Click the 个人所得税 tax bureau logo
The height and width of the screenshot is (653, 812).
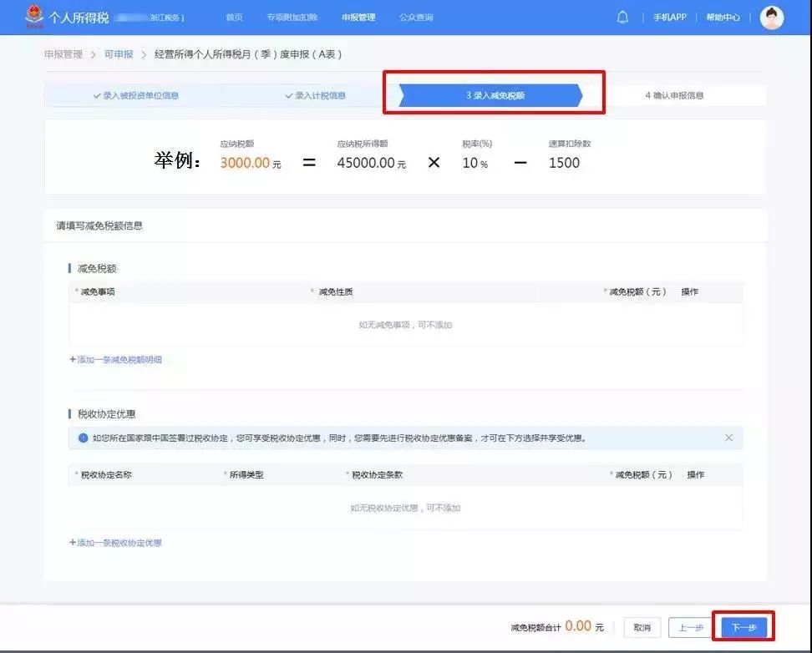[x=32, y=16]
